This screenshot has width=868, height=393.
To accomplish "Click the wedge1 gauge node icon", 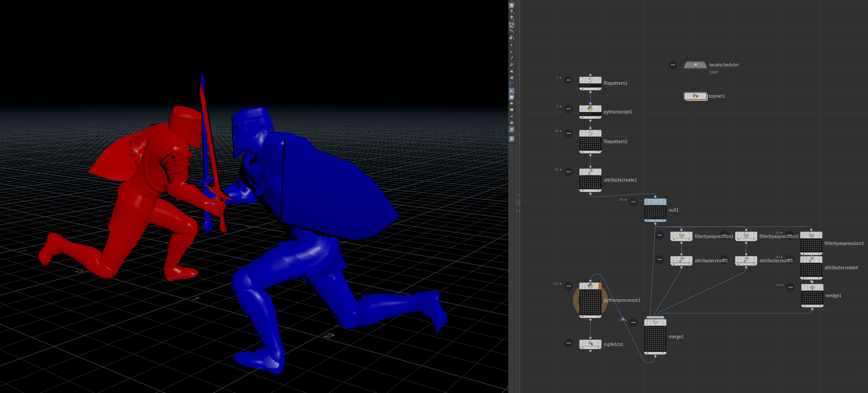I will [x=812, y=288].
